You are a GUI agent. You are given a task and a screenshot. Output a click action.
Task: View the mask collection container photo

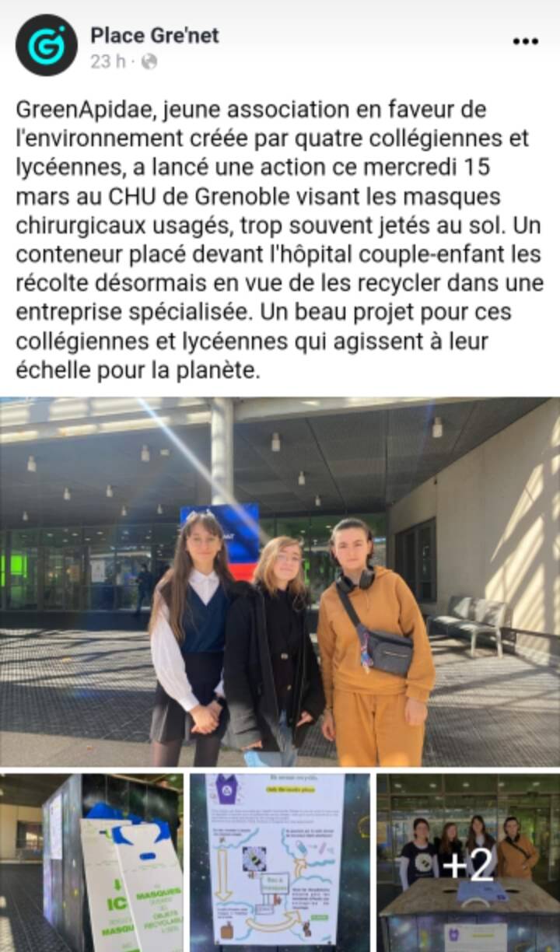click(x=92, y=863)
